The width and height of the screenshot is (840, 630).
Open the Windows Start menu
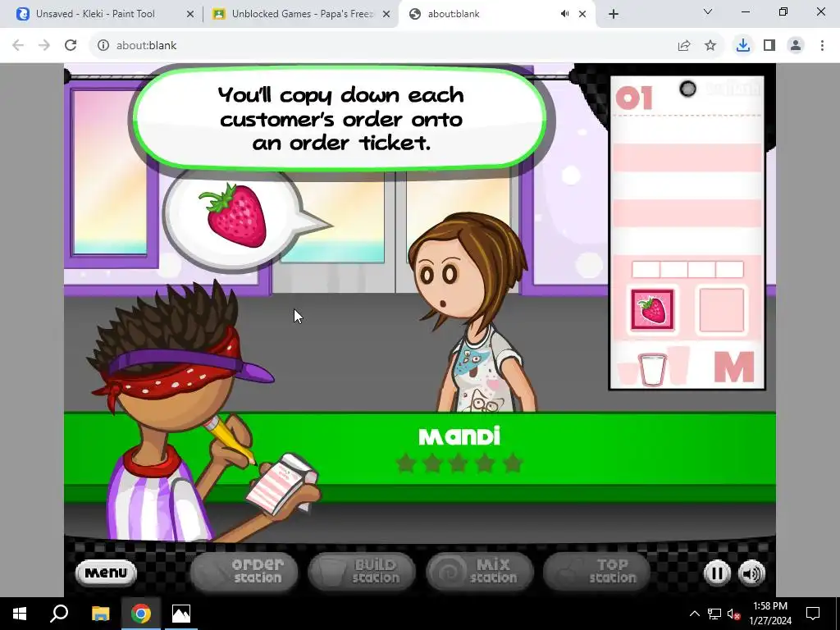20,614
